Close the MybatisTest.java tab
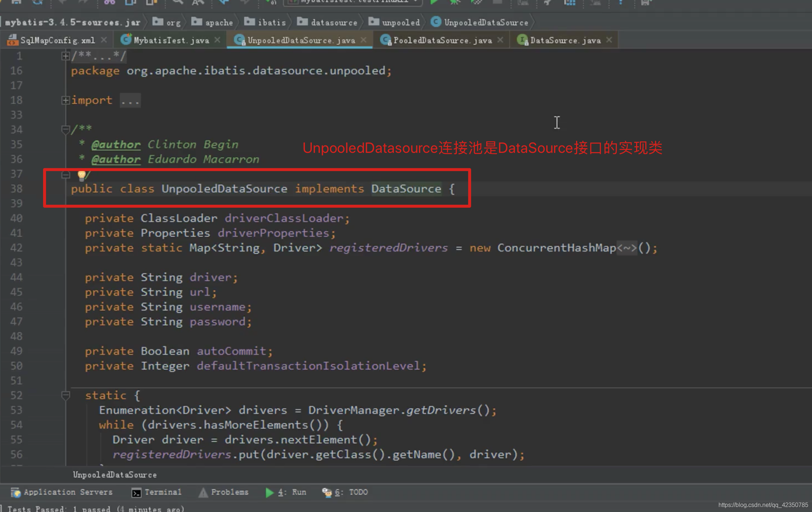Viewport: 812px width, 512px height. click(x=218, y=40)
